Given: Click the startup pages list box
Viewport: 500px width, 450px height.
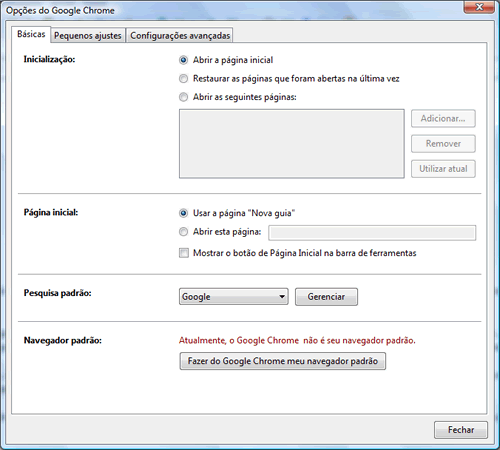Looking at the screenshot, I should click(x=292, y=144).
